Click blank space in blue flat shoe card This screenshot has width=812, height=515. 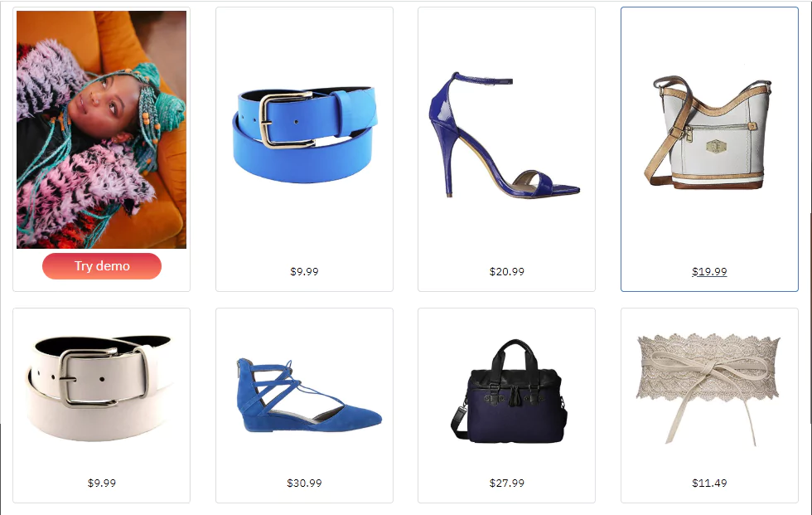[305, 456]
